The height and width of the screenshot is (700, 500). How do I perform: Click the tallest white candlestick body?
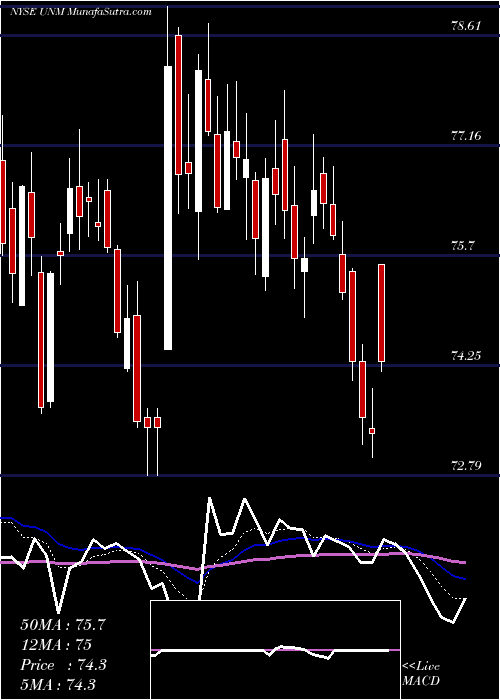tap(168, 208)
